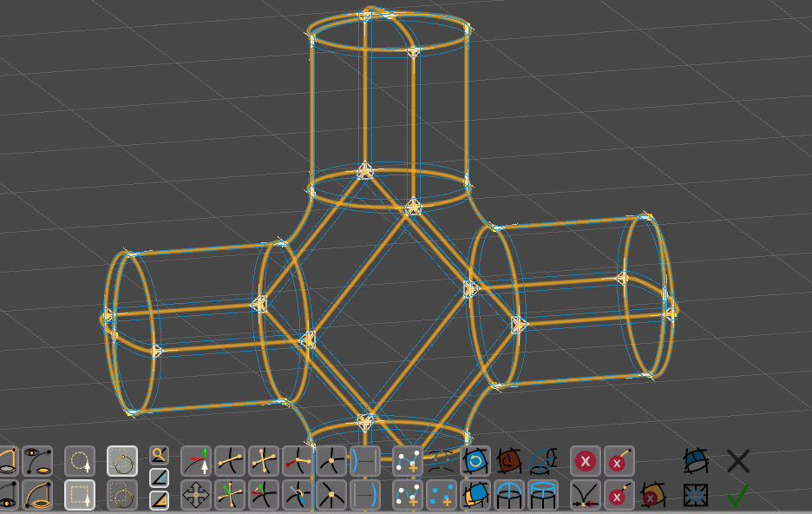812x514 pixels.
Task: Click the weld points merging arrows icon
Action: point(586,495)
